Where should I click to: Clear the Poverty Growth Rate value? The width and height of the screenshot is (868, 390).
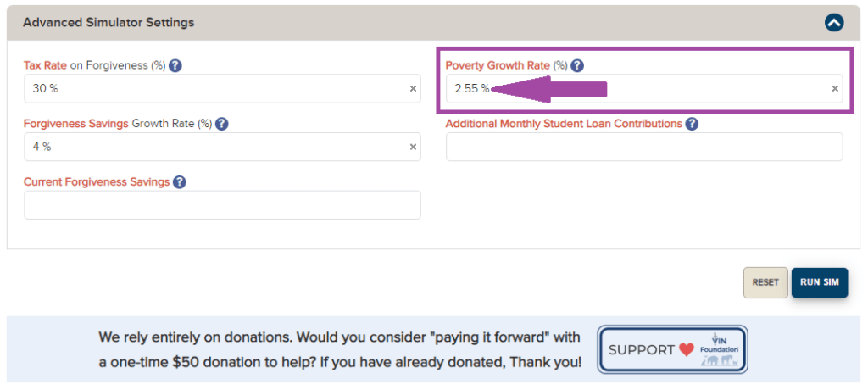tap(834, 88)
